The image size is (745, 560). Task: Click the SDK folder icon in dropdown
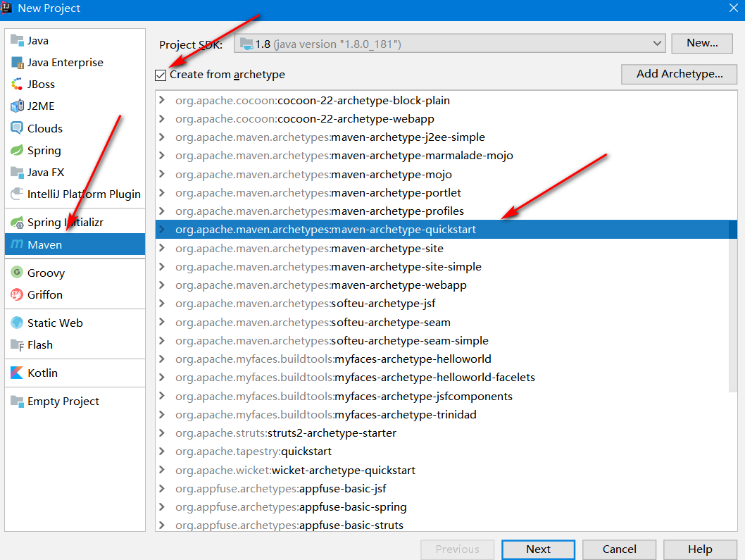246,44
